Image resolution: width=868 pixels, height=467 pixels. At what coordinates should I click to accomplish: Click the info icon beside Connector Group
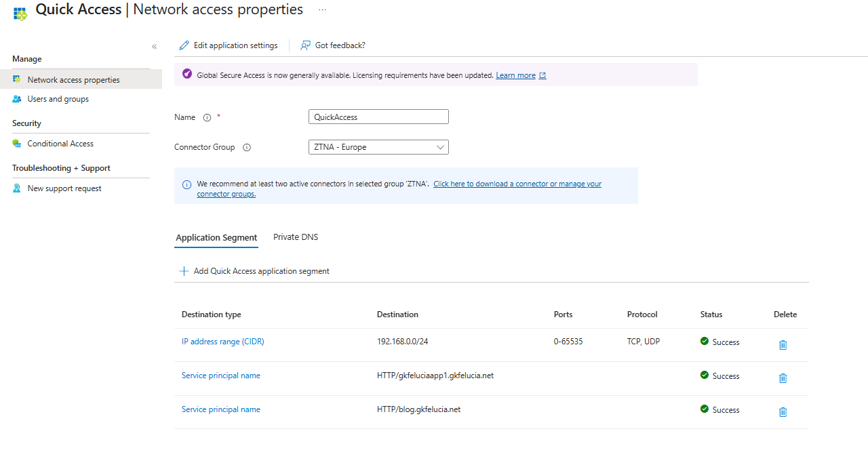tap(246, 147)
